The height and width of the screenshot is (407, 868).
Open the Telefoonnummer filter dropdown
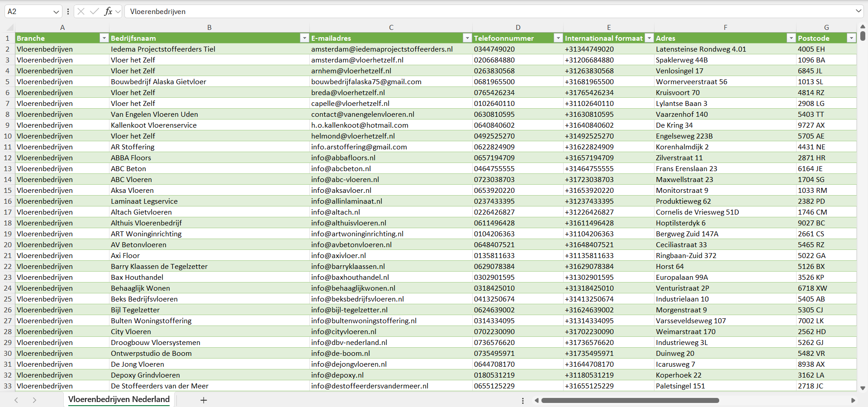(x=558, y=38)
